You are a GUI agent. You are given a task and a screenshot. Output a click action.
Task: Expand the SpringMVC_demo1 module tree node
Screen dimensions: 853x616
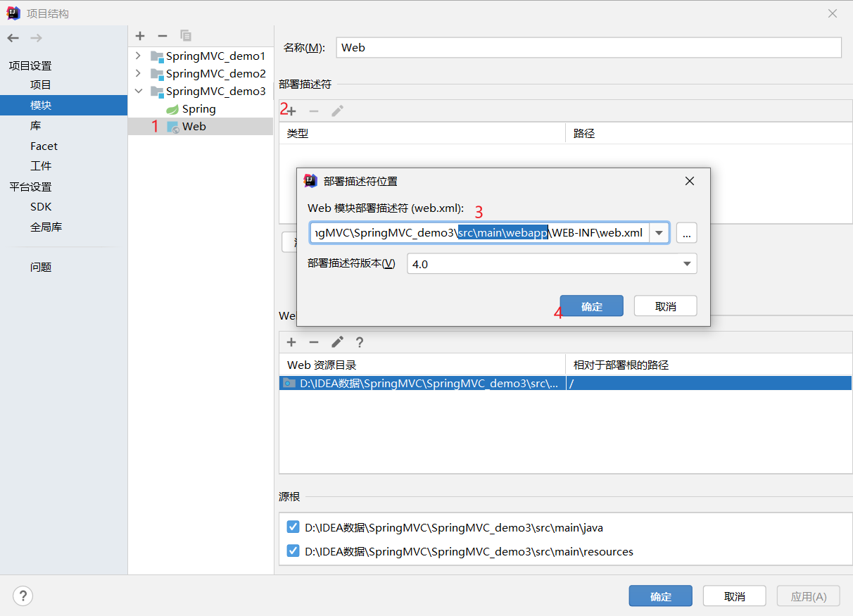pos(138,56)
